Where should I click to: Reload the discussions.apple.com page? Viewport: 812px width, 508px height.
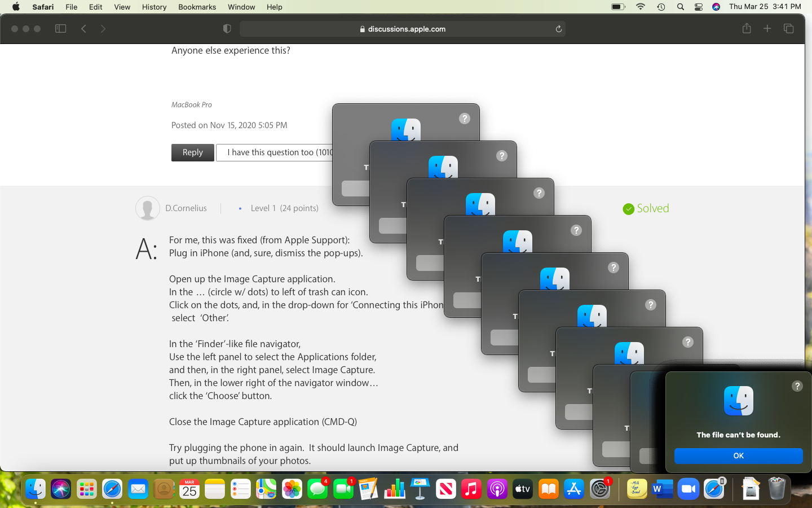point(559,29)
